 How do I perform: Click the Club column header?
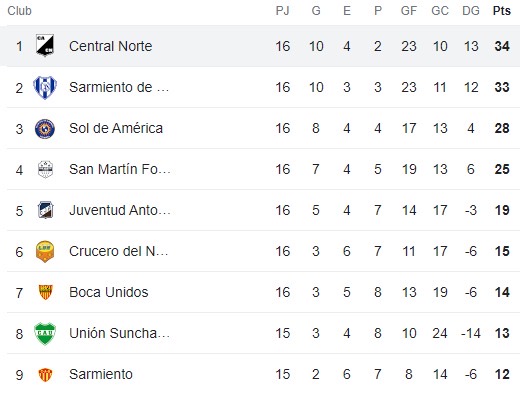click(19, 11)
